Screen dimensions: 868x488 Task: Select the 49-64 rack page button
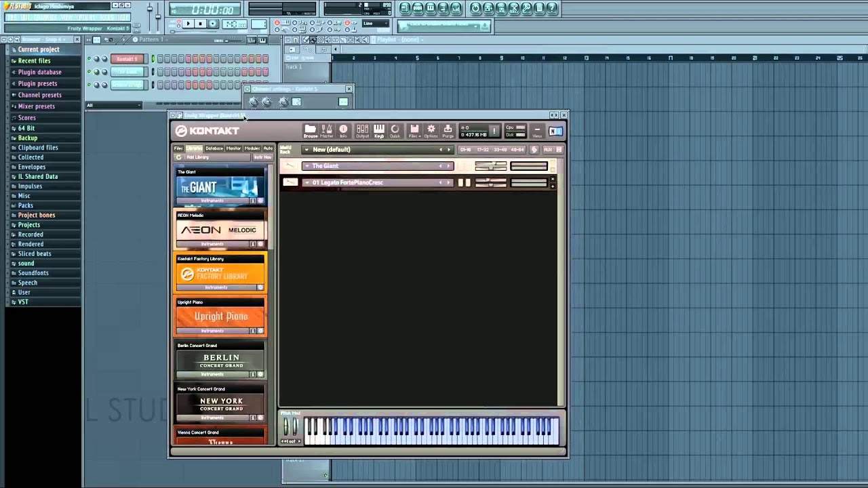pyautogui.click(x=517, y=150)
